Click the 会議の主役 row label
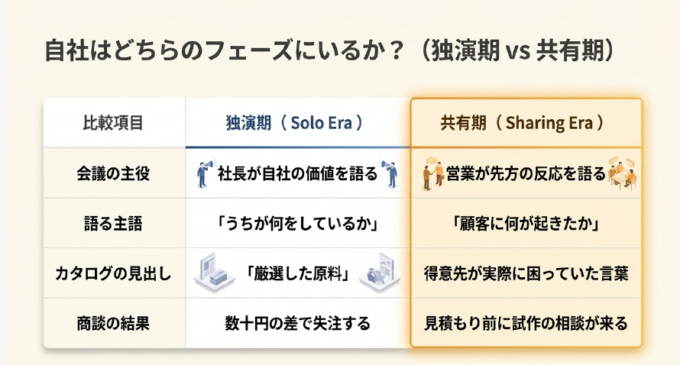Screen dimensions: 680x365 pos(114,173)
